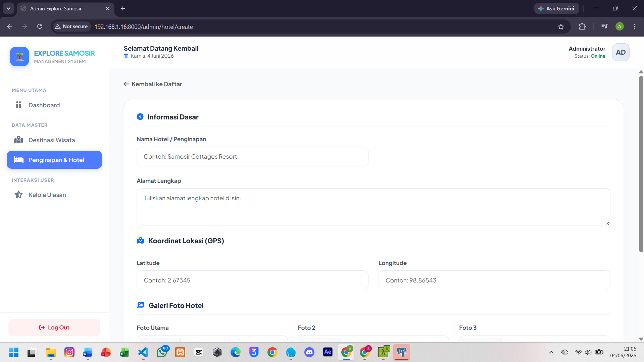Click the page scrollbar down arrow
The width and height of the screenshot is (644, 362).
(x=641, y=339)
